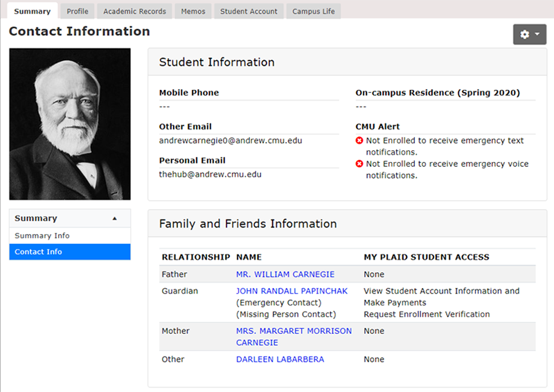Click the Mobile Phone label
This screenshot has width=554, height=392.
[189, 93]
